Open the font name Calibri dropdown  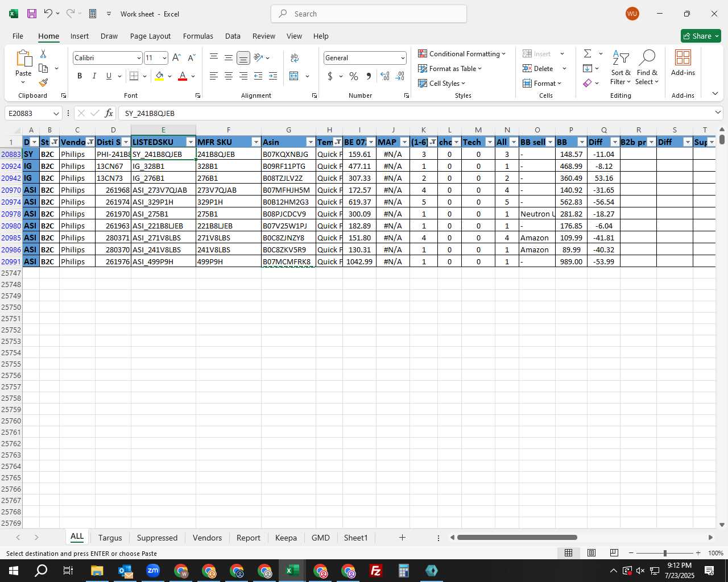click(138, 58)
